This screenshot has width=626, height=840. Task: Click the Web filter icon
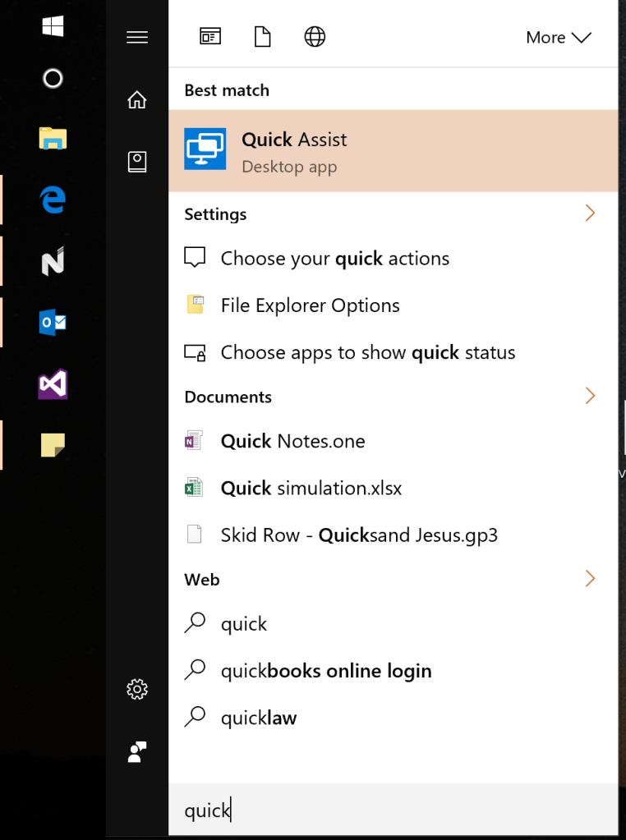pos(315,36)
